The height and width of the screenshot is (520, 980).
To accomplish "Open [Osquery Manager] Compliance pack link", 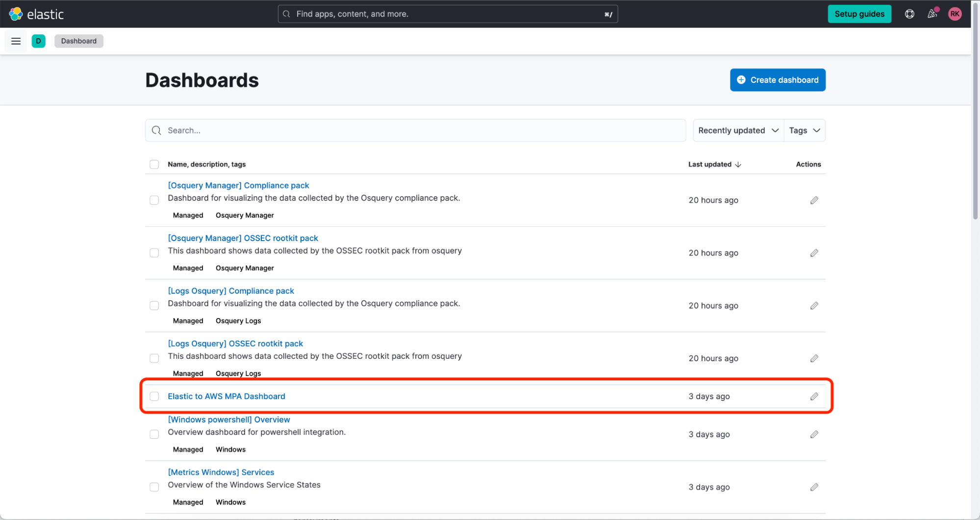I will (x=238, y=185).
